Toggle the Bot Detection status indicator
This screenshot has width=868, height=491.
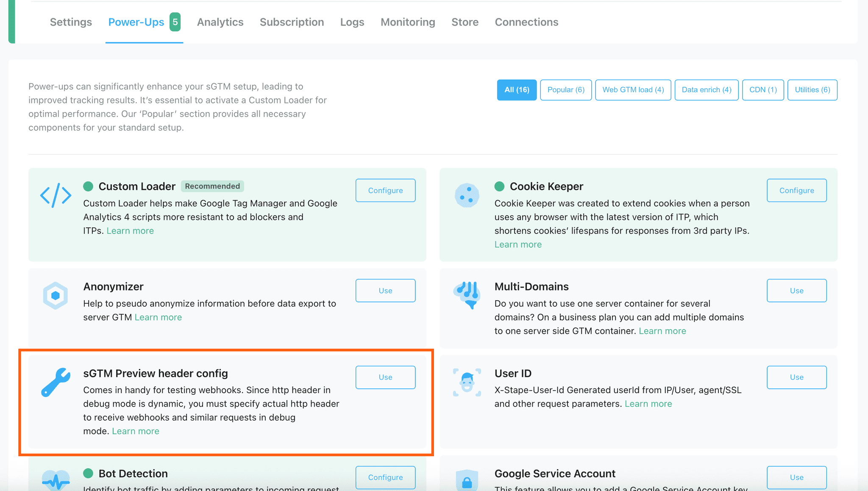pos(88,473)
